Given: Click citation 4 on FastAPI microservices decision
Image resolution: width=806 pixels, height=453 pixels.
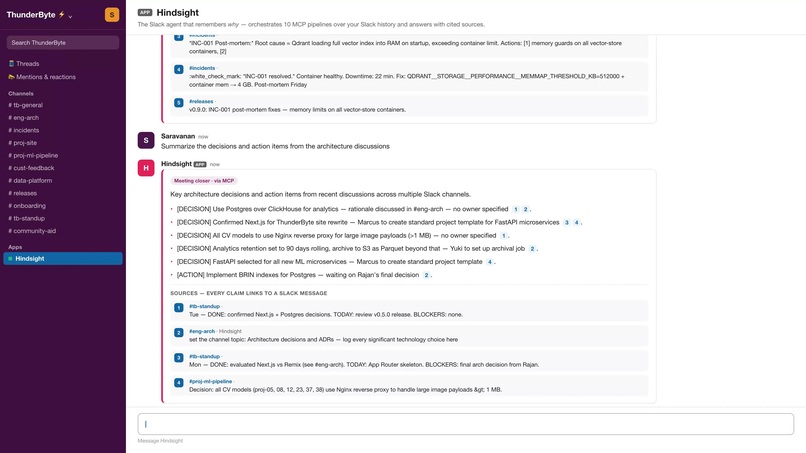Looking at the screenshot, I should (x=490, y=262).
